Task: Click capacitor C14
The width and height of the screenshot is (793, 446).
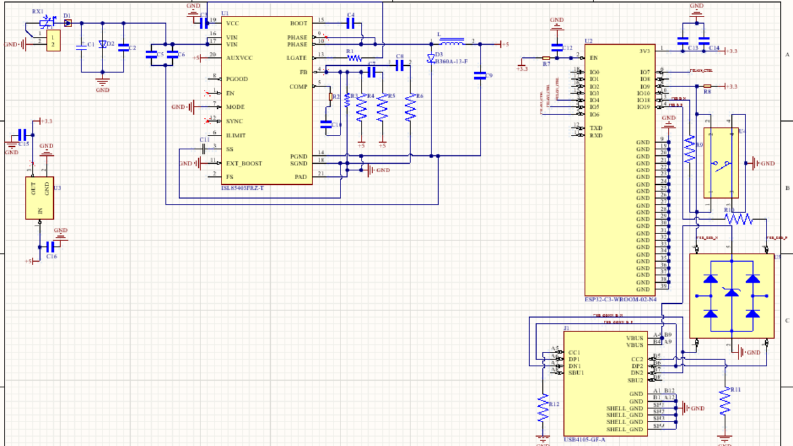Action: click(x=703, y=40)
